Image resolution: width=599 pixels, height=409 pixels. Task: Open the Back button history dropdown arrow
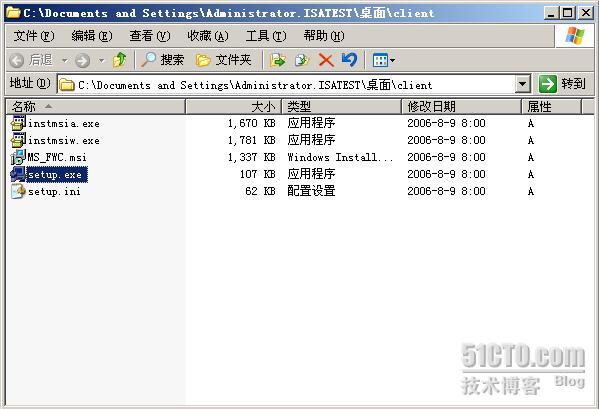[x=65, y=60]
